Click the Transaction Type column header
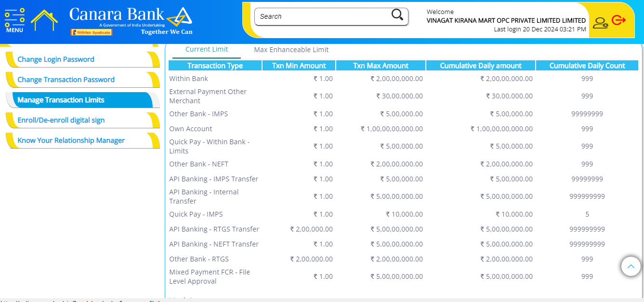 pyautogui.click(x=215, y=66)
